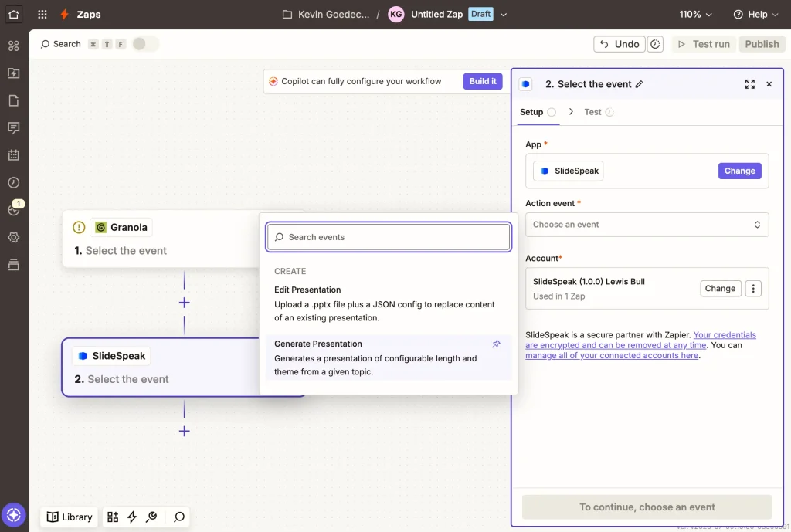
Task: Select the Granola step card
Action: coord(161,239)
